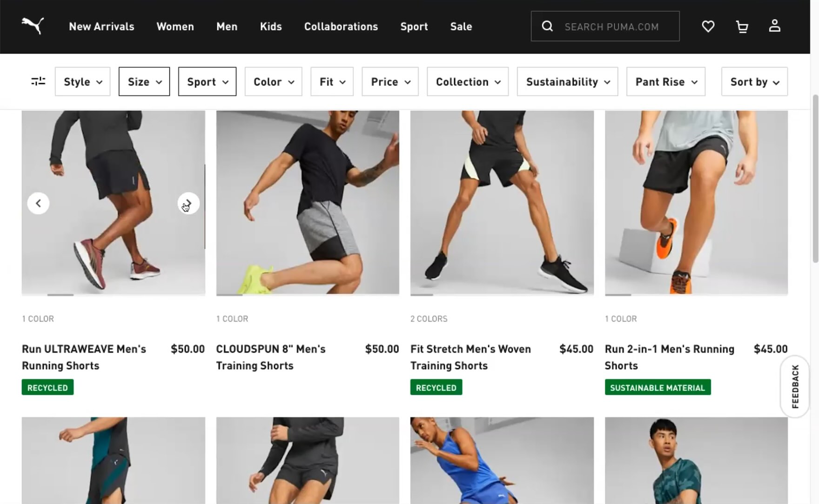The height and width of the screenshot is (504, 819).
Task: Open the Men navigation menu
Action: coord(227,27)
